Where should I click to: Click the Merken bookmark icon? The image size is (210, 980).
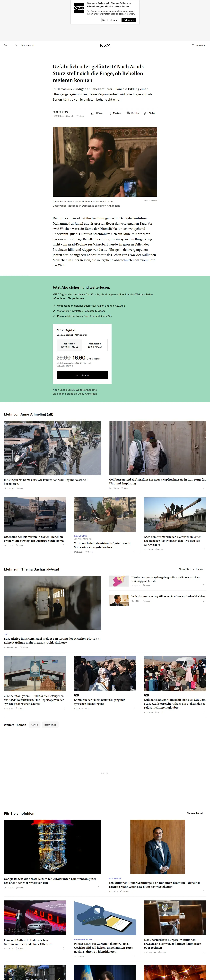110,113
